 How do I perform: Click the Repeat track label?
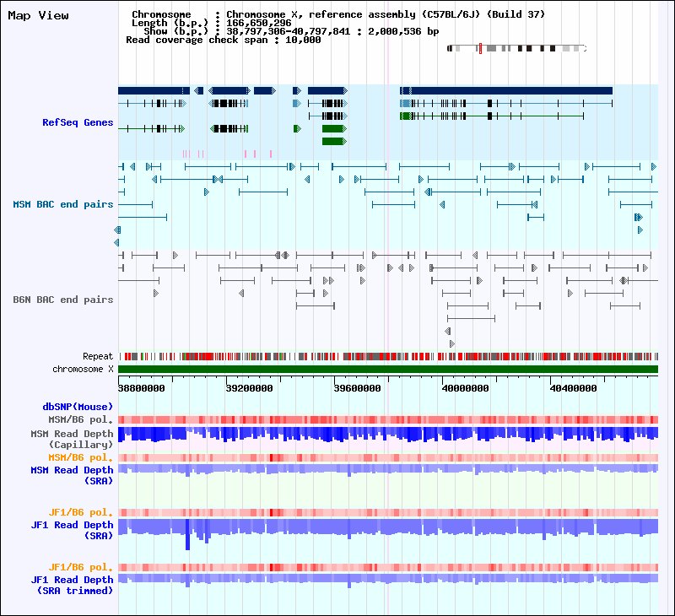pos(98,356)
